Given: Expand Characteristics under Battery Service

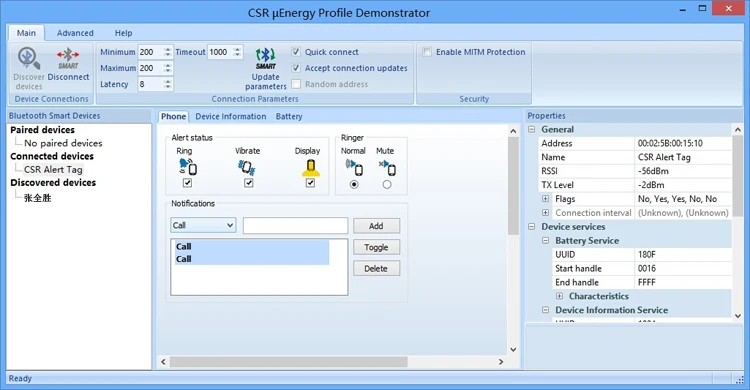Looking at the screenshot, I should click(559, 296).
